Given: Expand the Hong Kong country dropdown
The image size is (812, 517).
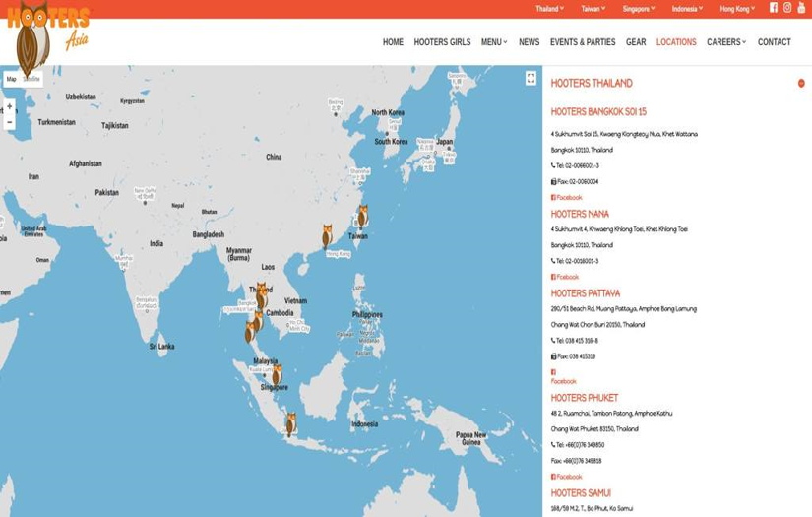Looking at the screenshot, I should click(737, 8).
